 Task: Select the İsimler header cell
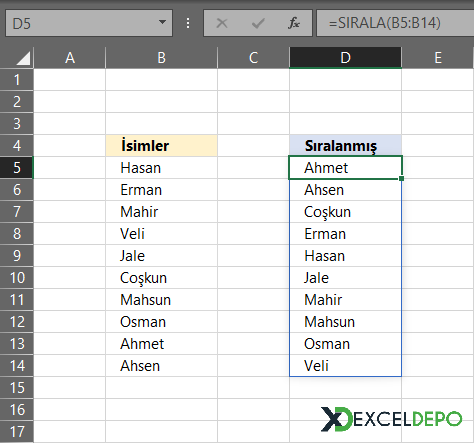click(162, 145)
